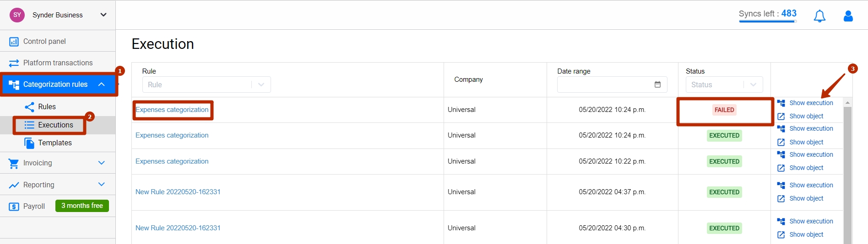
Task: Open the Status filter dropdown
Action: (724, 85)
